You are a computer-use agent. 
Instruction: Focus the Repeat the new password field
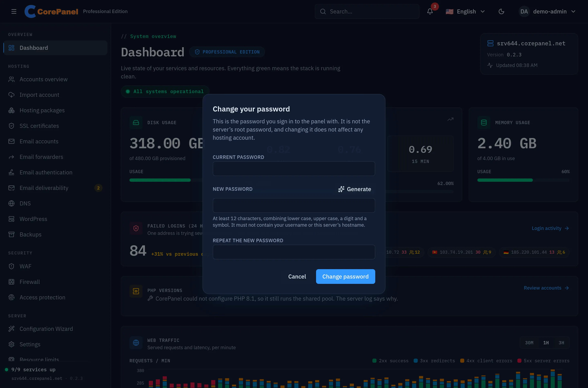coord(294,252)
